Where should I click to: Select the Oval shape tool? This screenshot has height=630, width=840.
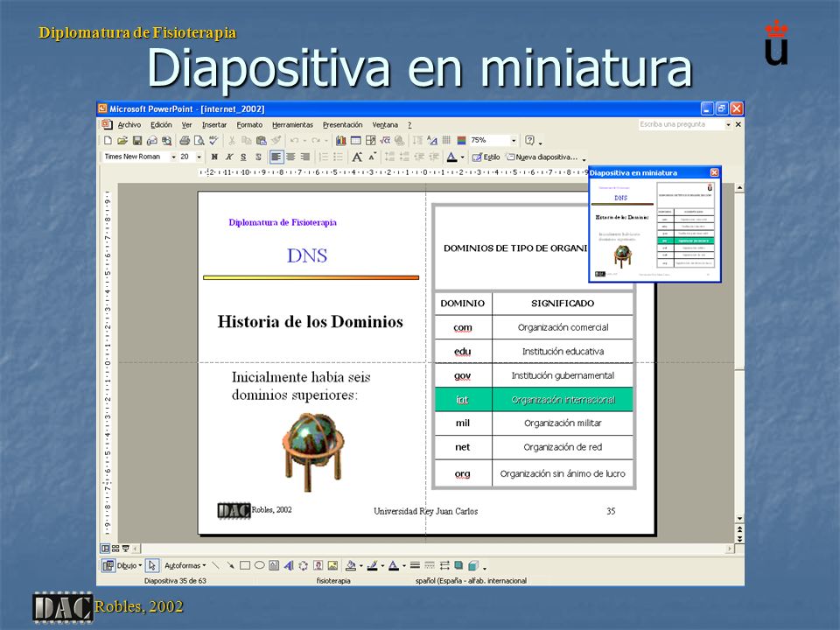pyautogui.click(x=259, y=565)
